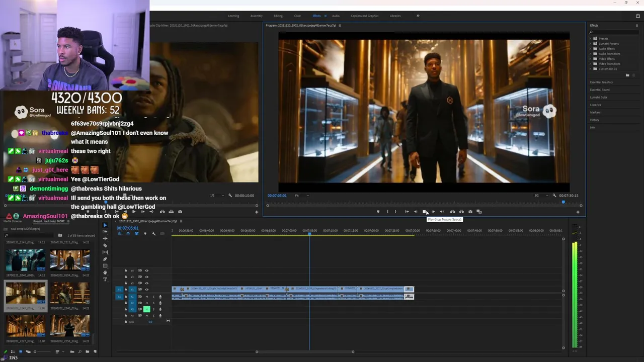The height and width of the screenshot is (362, 644).
Task: Switch to the Color workspace tab
Action: click(x=297, y=16)
